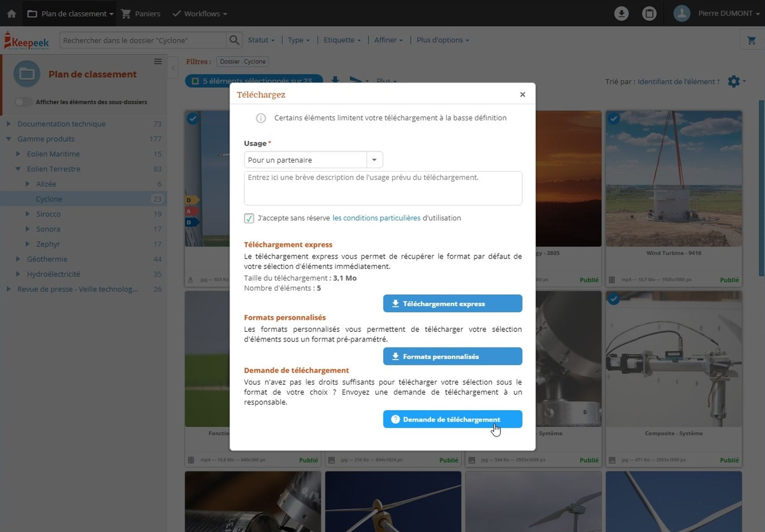Open Pierre DUMONT user menu
Screen dimensions: 765x532
729,13
